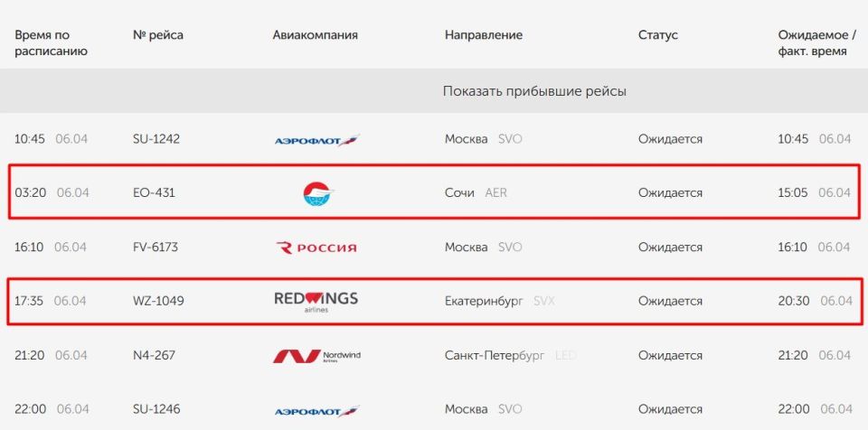Open flight EO-431 details
The height and width of the screenshot is (430, 868).
(x=154, y=192)
